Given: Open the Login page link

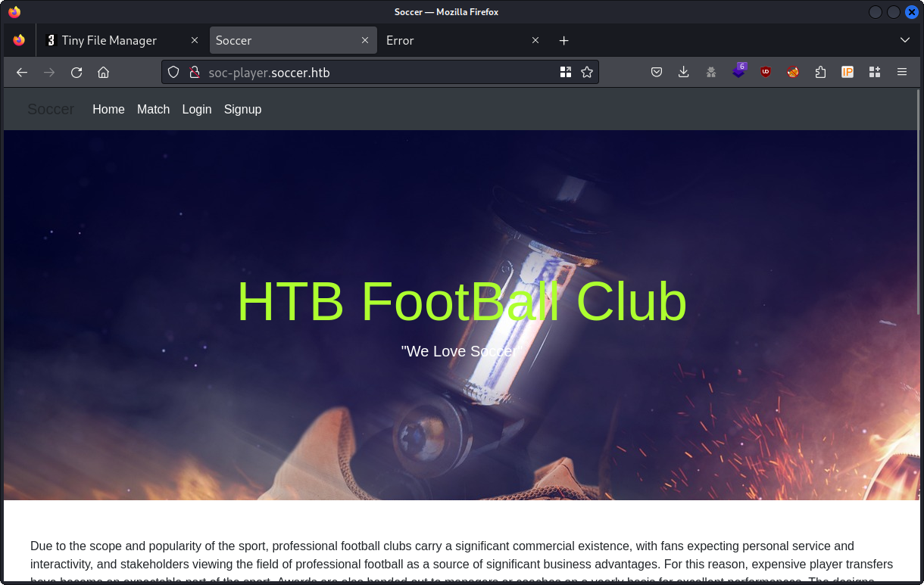Looking at the screenshot, I should tap(197, 110).
